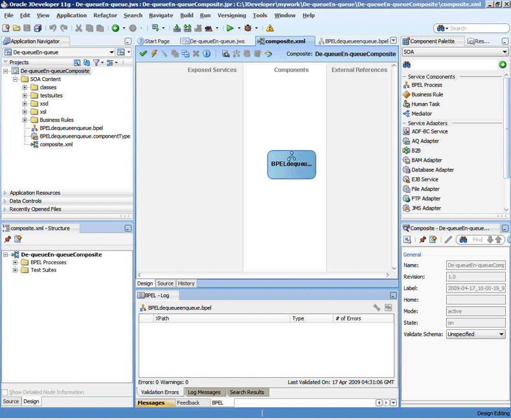Select the Business Rule palette item
Screen dimensions: 511x420
click(427, 94)
